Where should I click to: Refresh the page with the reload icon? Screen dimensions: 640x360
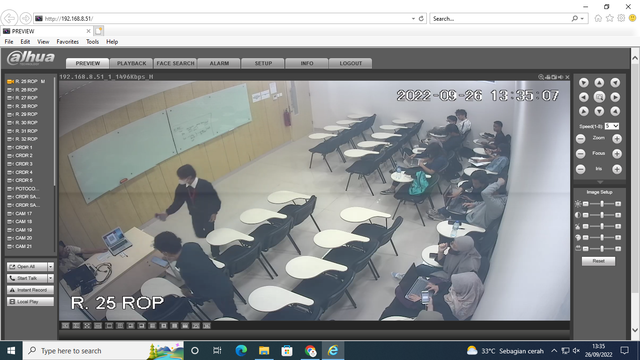(421, 19)
